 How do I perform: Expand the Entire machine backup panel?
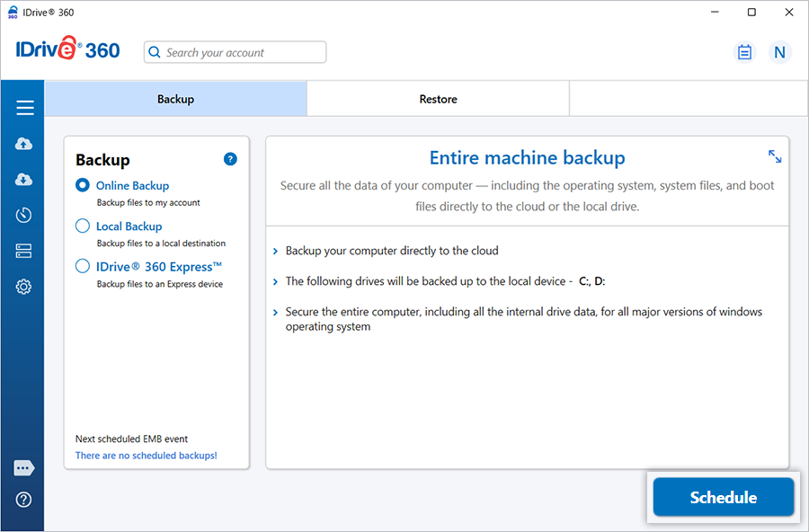pos(775,156)
